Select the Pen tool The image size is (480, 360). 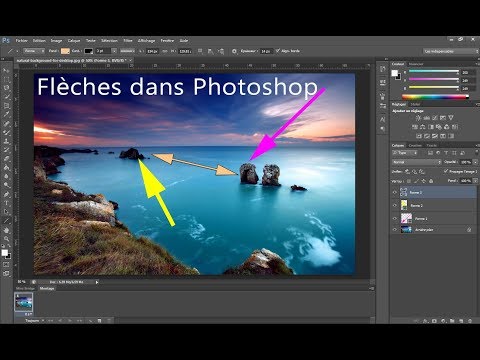coord(6,194)
